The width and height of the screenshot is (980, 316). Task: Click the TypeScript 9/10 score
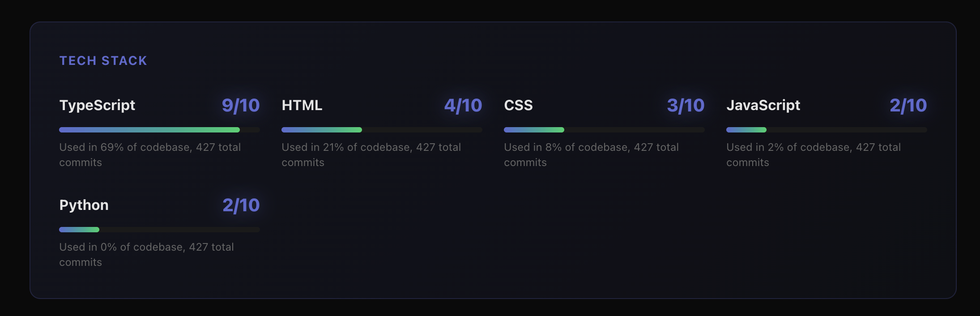pyautogui.click(x=240, y=106)
